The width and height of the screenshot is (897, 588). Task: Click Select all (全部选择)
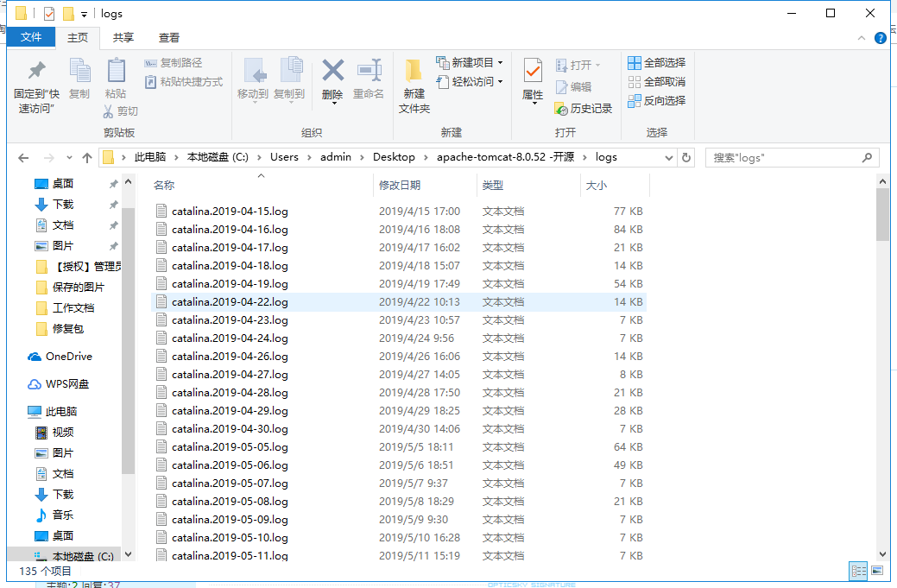pos(657,63)
